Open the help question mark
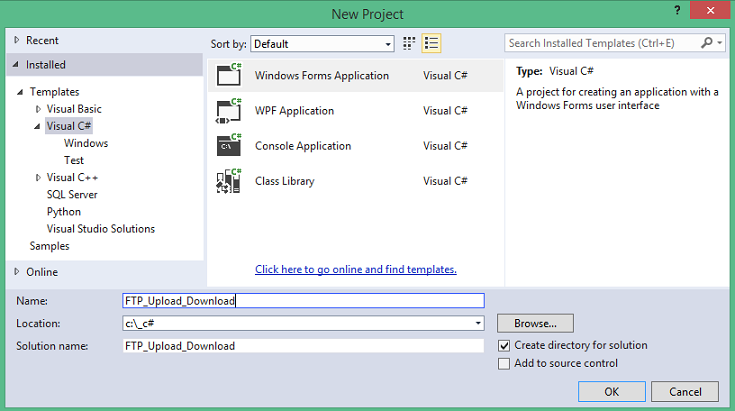Screen dimensions: 735x411 pyautogui.click(x=677, y=10)
